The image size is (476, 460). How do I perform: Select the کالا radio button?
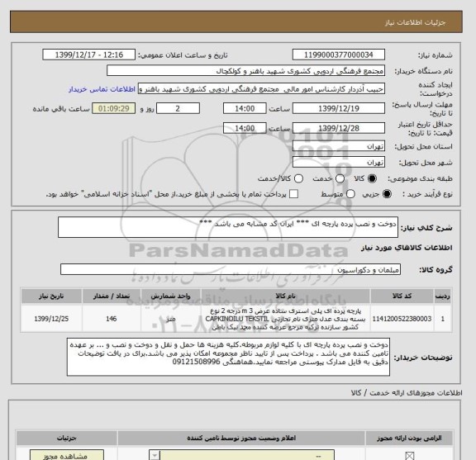click(372, 178)
